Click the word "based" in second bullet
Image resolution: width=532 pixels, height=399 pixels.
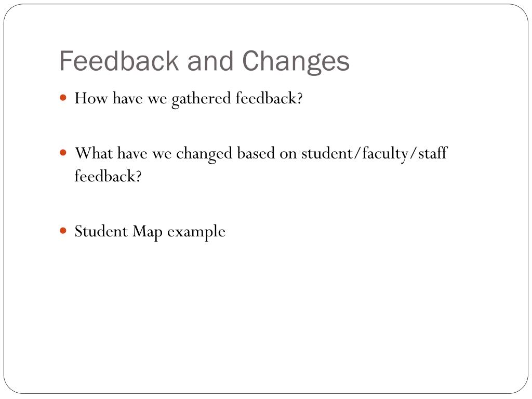[x=256, y=153]
